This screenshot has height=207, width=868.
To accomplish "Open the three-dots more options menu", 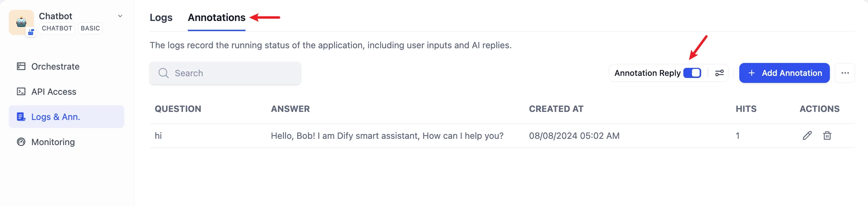I will point(845,73).
